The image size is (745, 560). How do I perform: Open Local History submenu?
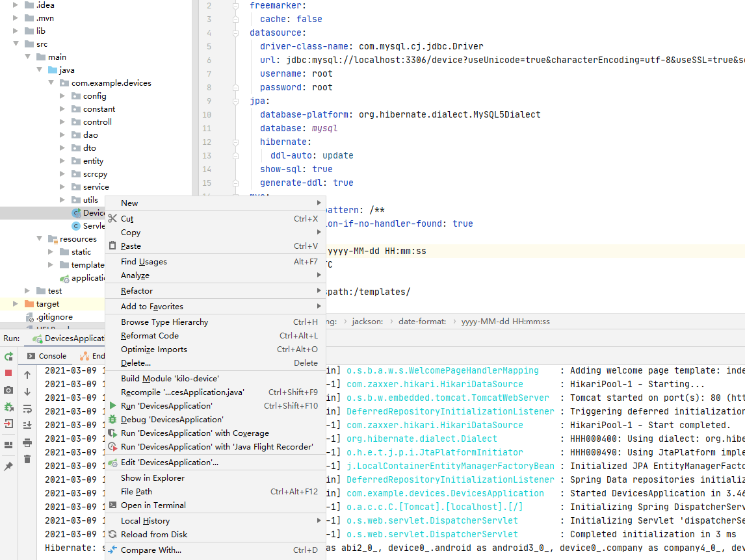pos(215,520)
